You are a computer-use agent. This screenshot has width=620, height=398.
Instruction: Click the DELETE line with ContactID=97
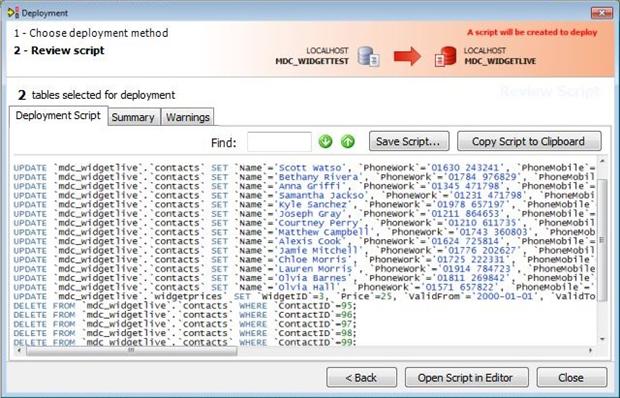coord(185,324)
